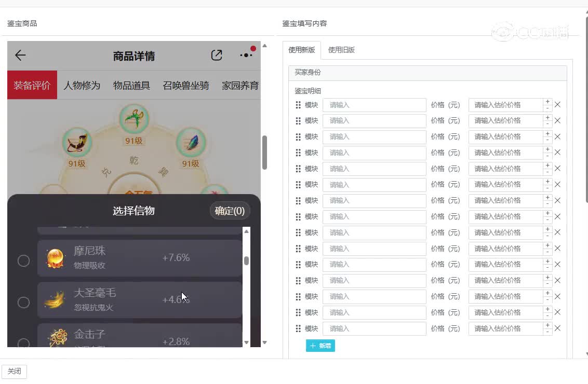This screenshot has height=384, width=588.
Task: Decrease price with last row's minus stepper
Action: coord(547,332)
